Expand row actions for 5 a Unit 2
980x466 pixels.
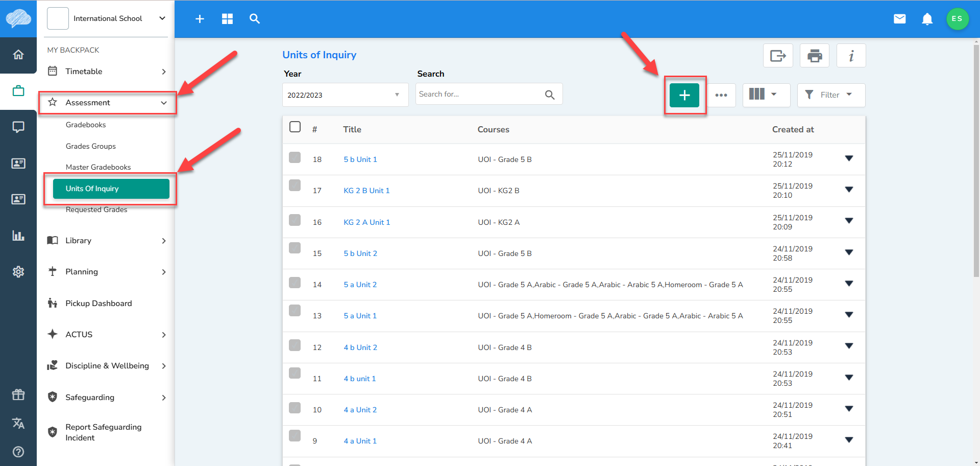[849, 284]
